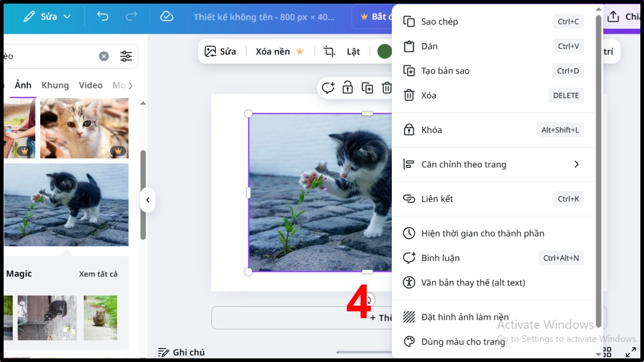Image resolution: width=644 pixels, height=362 pixels.
Task: Choose Liên kết from context menu
Action: (494, 199)
